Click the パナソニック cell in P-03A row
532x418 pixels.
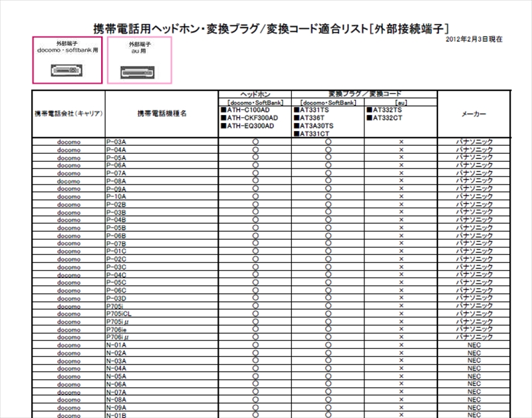474,142
